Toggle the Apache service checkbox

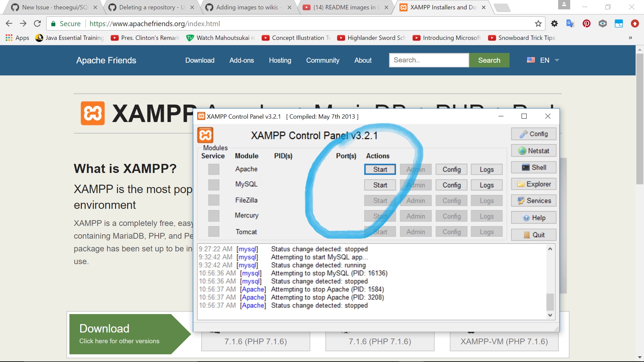tap(214, 169)
